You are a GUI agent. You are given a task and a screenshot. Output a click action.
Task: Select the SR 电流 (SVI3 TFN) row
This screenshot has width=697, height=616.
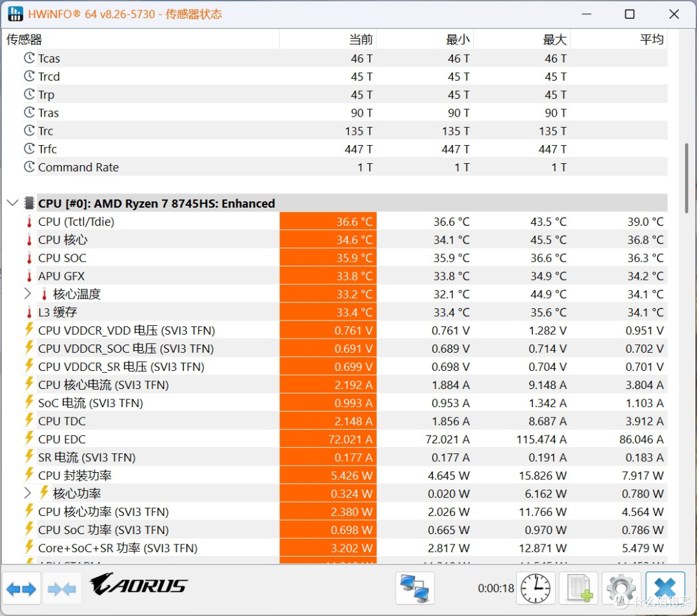[345, 457]
